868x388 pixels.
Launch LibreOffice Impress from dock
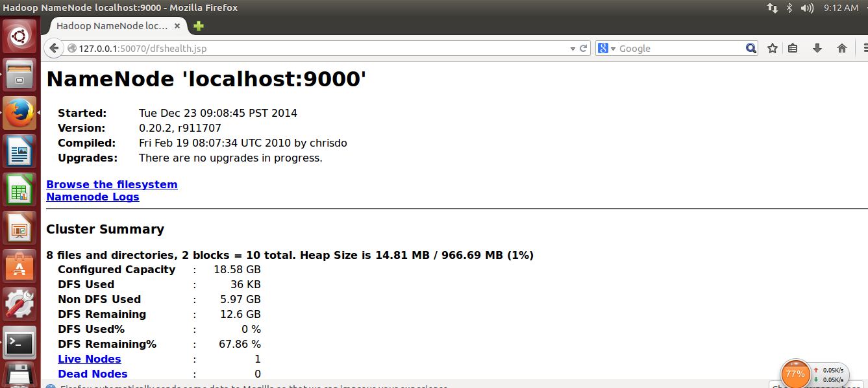pos(19,228)
